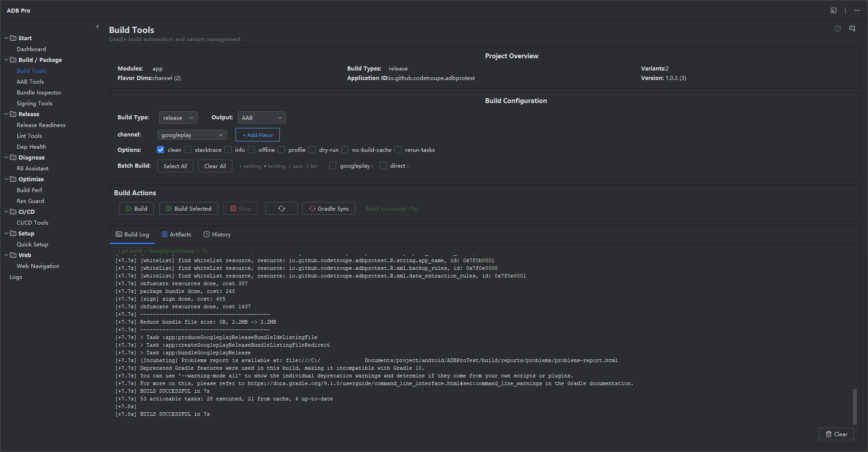Click the Gradle Sync button
The image size is (868, 452).
329,208
